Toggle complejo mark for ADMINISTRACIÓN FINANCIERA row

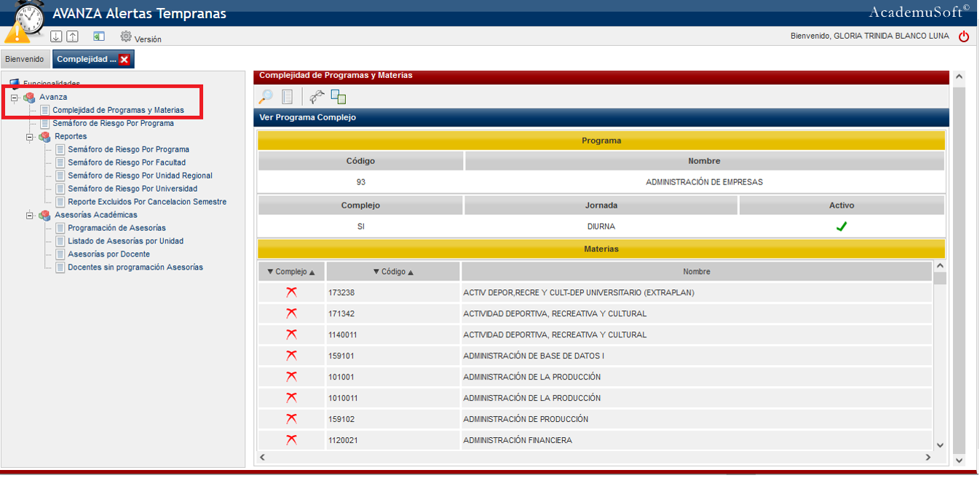pyautogui.click(x=291, y=440)
